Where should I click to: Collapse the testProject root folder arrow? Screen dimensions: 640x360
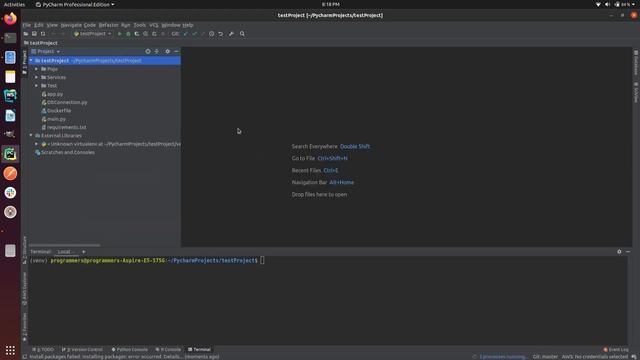(31, 60)
